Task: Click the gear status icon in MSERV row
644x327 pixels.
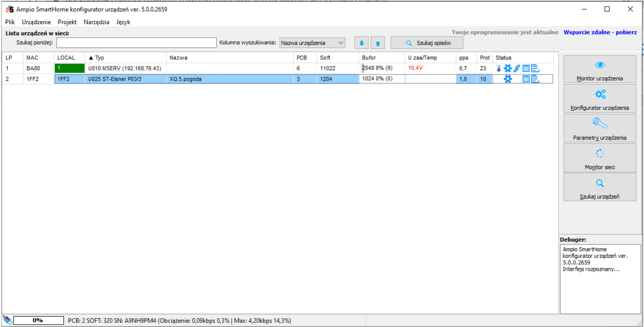Action: click(508, 68)
